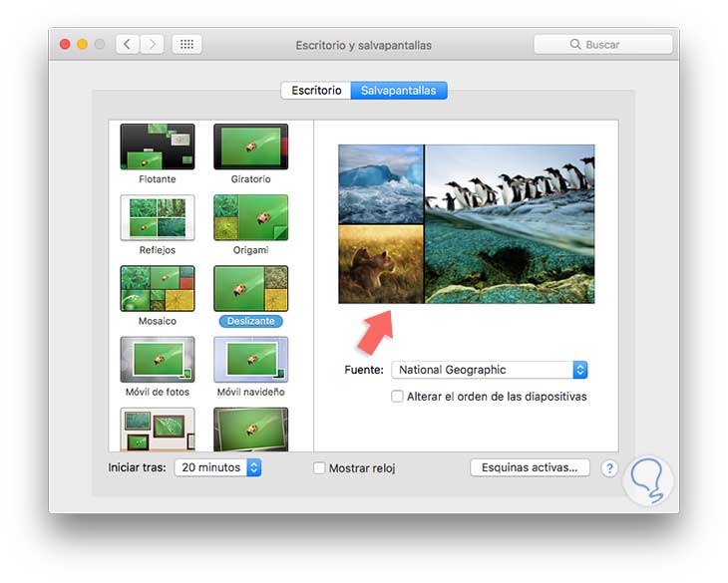This screenshot has width=728, height=583.
Task: Open the Iniciar tras 20 minutos dropdown
Action: 217,467
